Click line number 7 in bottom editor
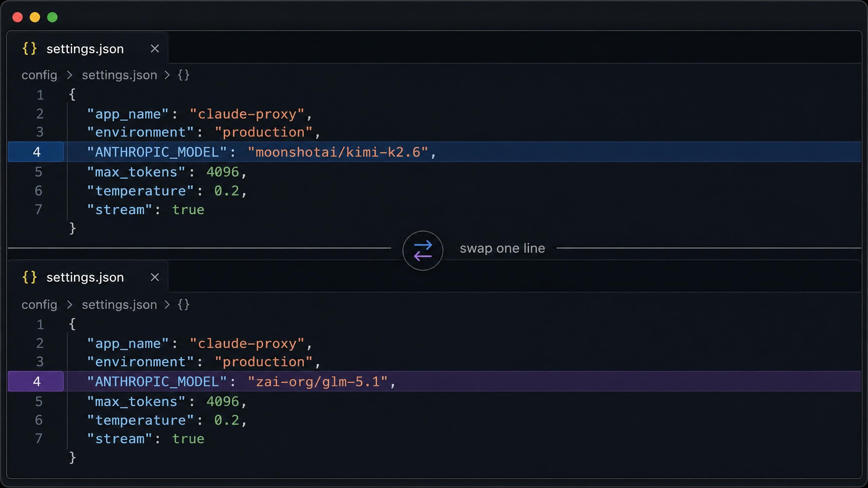The width and height of the screenshot is (868, 488). (x=39, y=439)
